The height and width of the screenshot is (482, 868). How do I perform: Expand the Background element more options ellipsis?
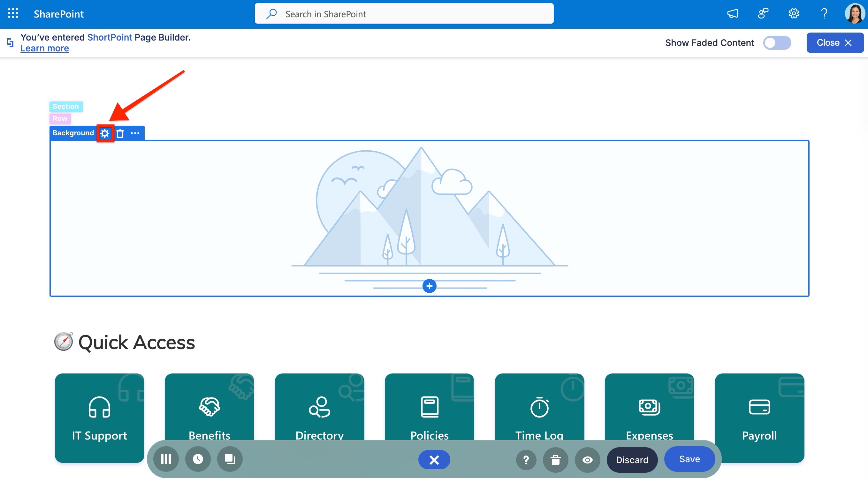(135, 133)
